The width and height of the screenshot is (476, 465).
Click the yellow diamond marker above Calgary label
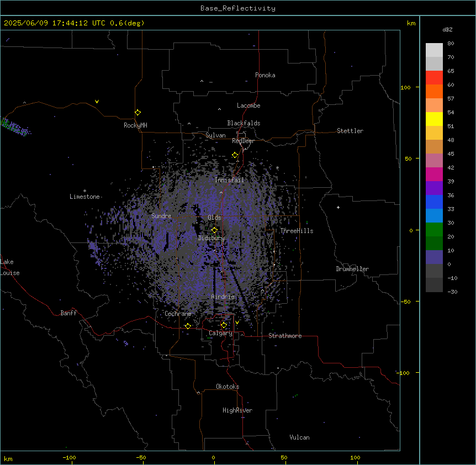click(224, 325)
